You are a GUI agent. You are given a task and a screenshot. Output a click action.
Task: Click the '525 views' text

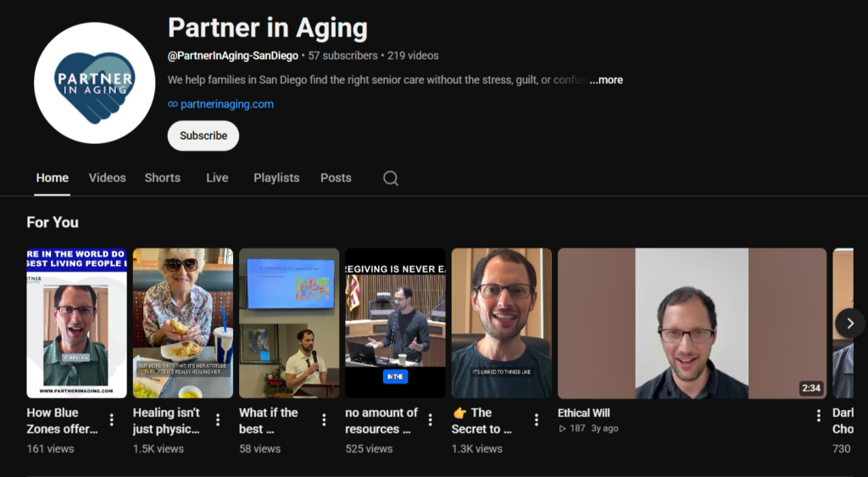coord(369,449)
